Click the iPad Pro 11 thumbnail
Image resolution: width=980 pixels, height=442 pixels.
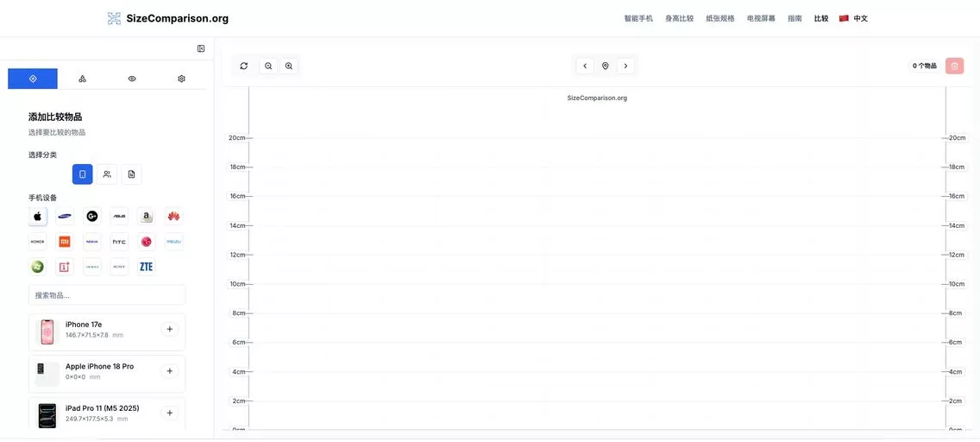click(x=47, y=416)
